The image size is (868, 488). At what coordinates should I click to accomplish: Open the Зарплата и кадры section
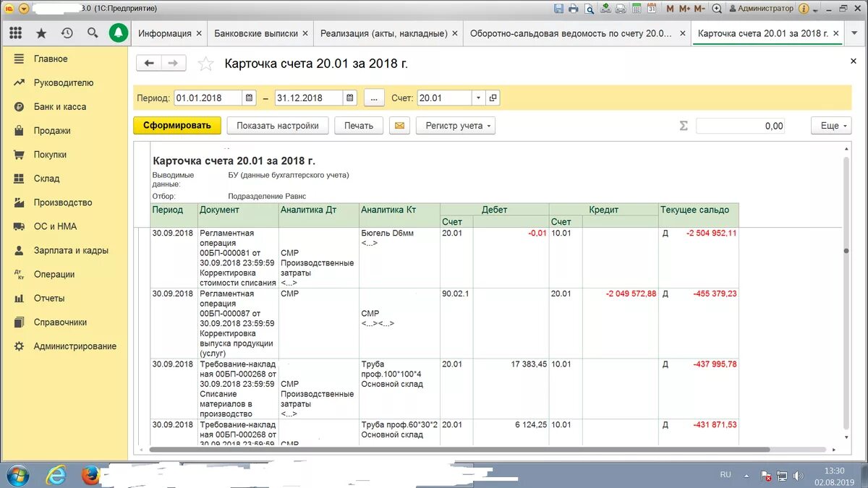71,250
